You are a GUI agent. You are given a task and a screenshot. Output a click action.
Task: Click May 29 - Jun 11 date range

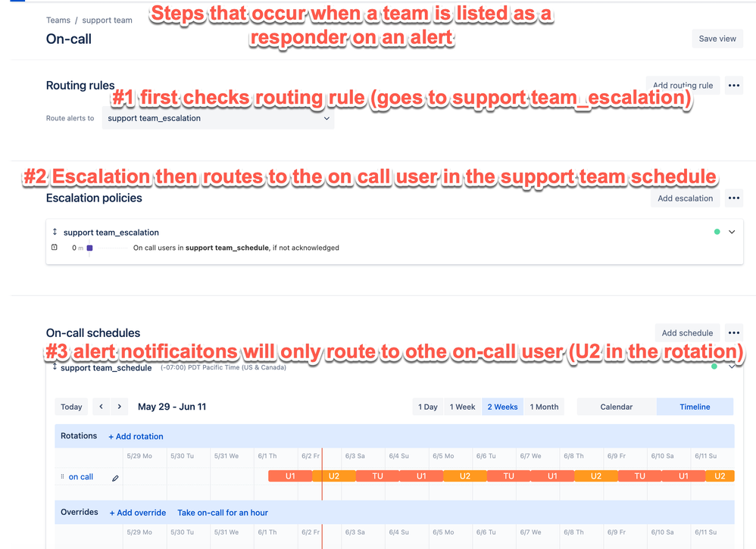click(172, 407)
